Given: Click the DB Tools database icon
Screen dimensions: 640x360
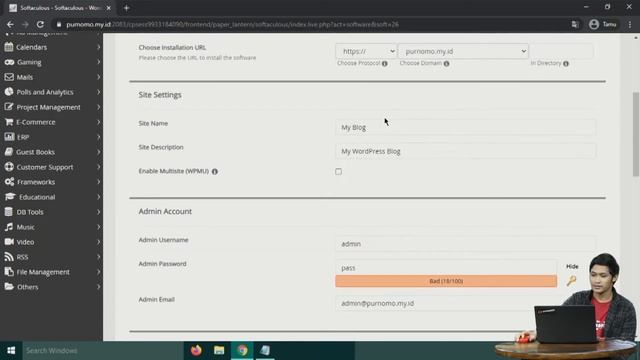Looking at the screenshot, I should pos(9,212).
